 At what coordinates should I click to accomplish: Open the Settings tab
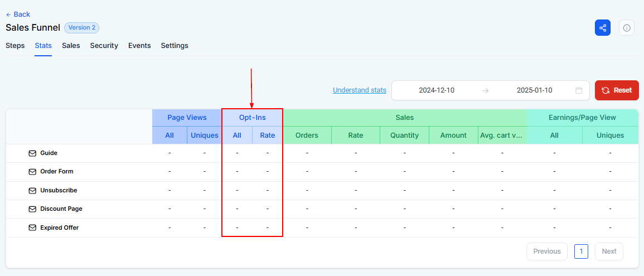175,46
